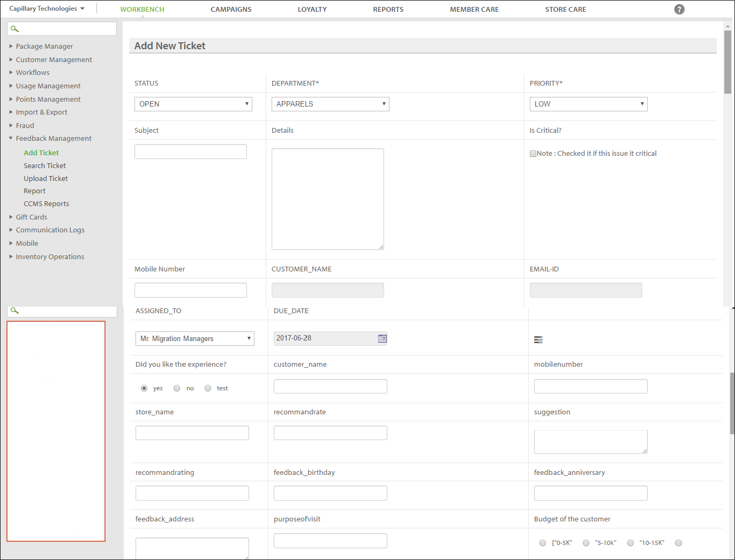Viewport: 735px width, 560px height.
Task: Open the help question mark icon
Action: [x=679, y=9]
